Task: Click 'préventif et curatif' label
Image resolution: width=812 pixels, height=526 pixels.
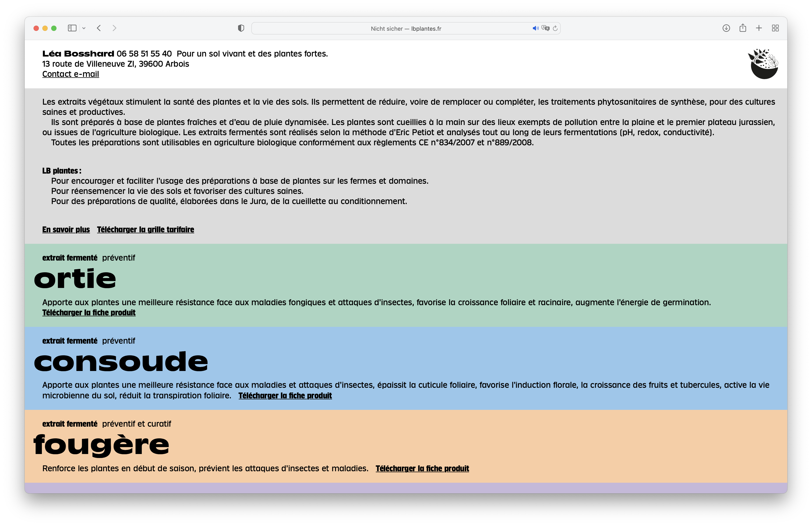Action: pos(136,424)
